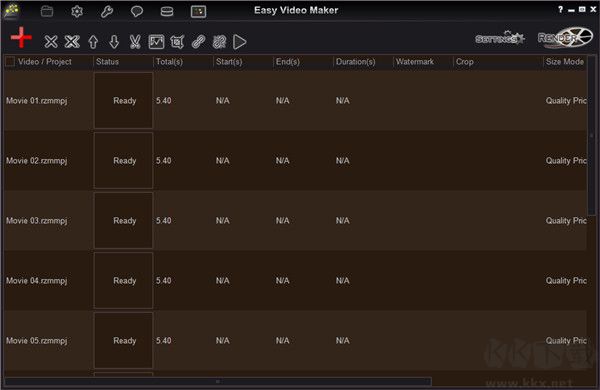Click the 5.40 total value for Movie 01
This screenshot has height=390, width=600.
163,101
